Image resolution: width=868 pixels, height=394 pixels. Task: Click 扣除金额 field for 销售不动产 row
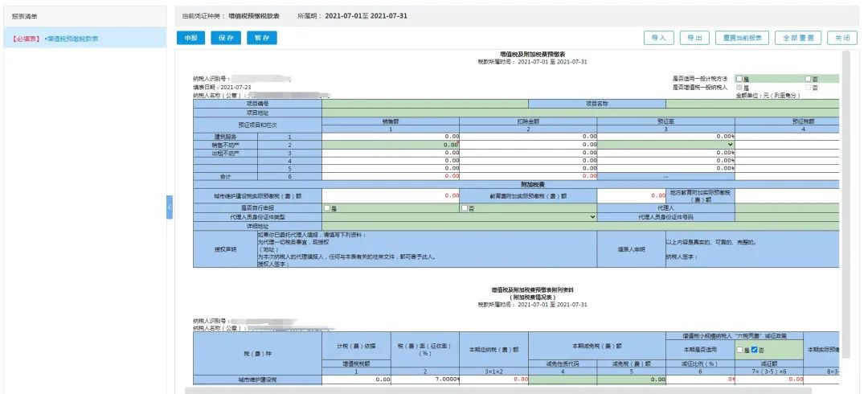tap(528, 144)
